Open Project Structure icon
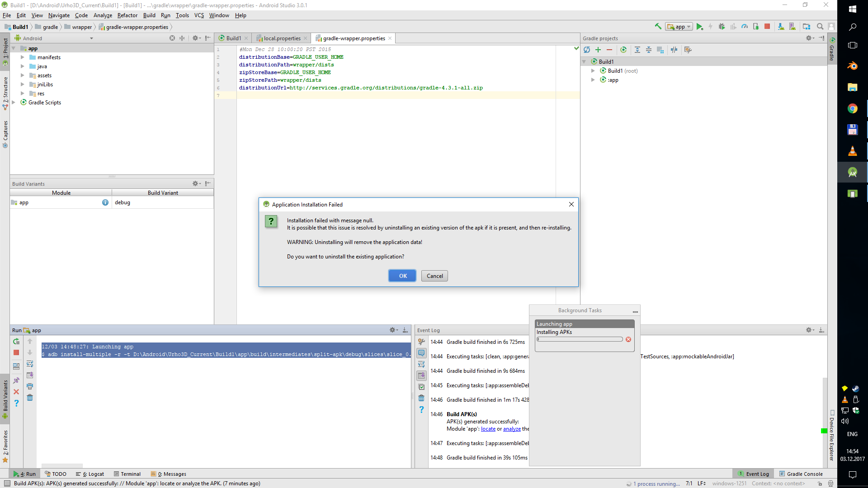This screenshot has width=868, height=488. coord(807,27)
